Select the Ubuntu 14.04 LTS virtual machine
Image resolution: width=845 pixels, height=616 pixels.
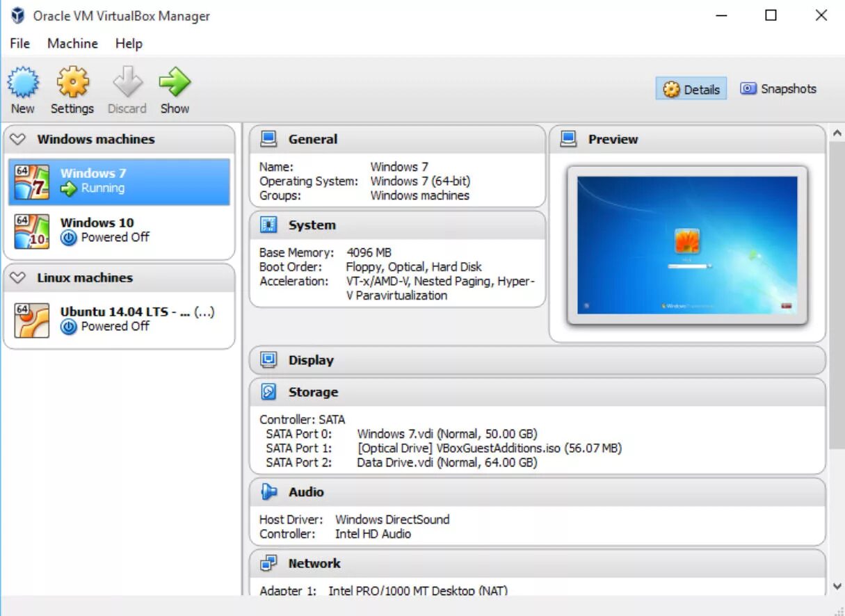[x=119, y=320]
